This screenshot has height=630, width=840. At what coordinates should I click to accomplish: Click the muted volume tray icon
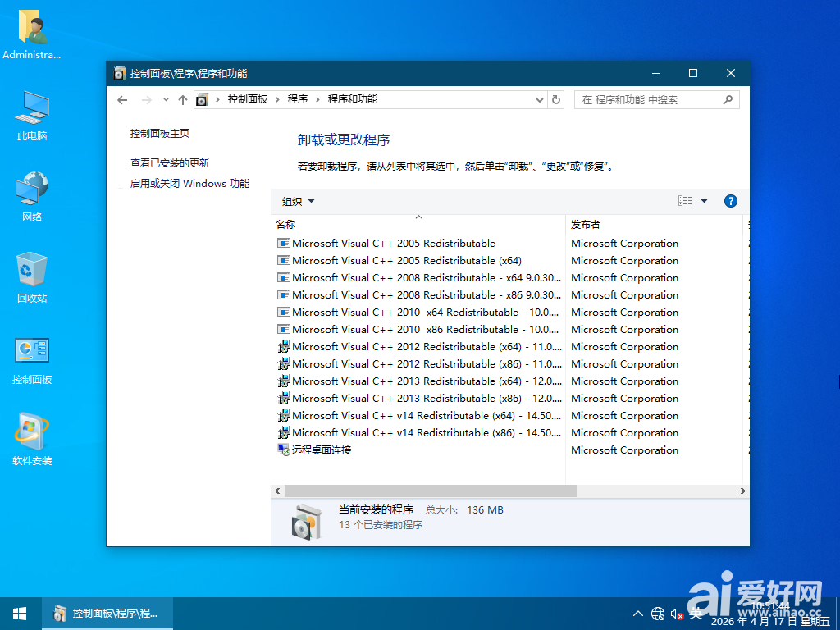[x=677, y=614]
